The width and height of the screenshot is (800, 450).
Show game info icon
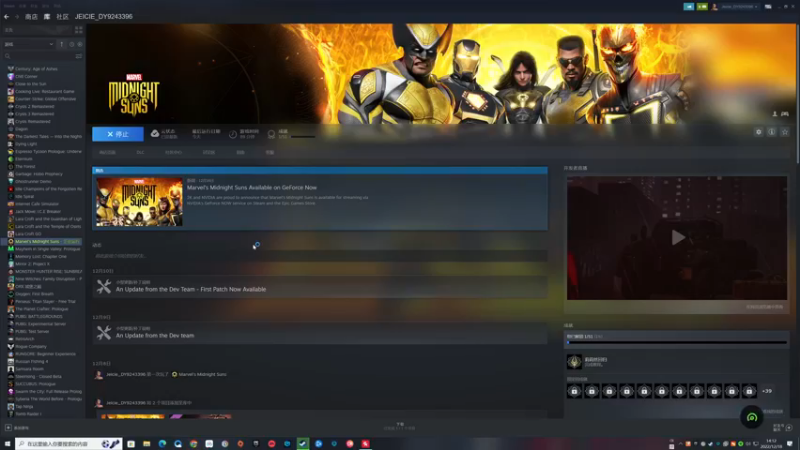point(772,132)
